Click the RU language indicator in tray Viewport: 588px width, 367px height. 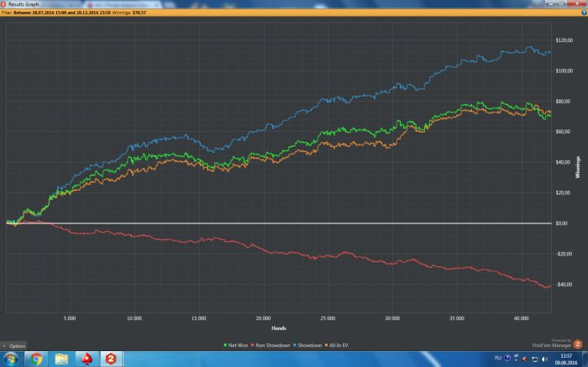click(498, 359)
